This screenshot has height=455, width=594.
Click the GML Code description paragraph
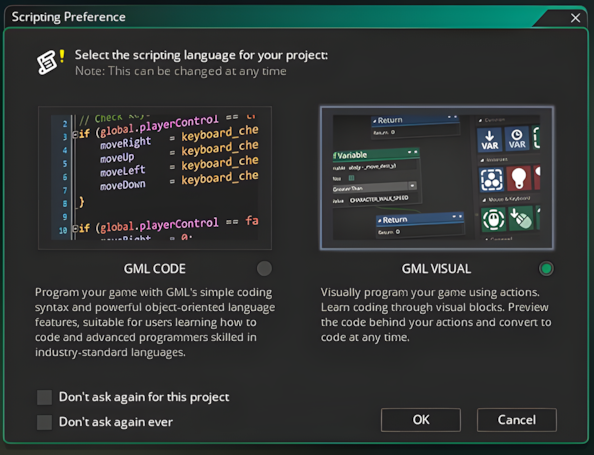155,322
